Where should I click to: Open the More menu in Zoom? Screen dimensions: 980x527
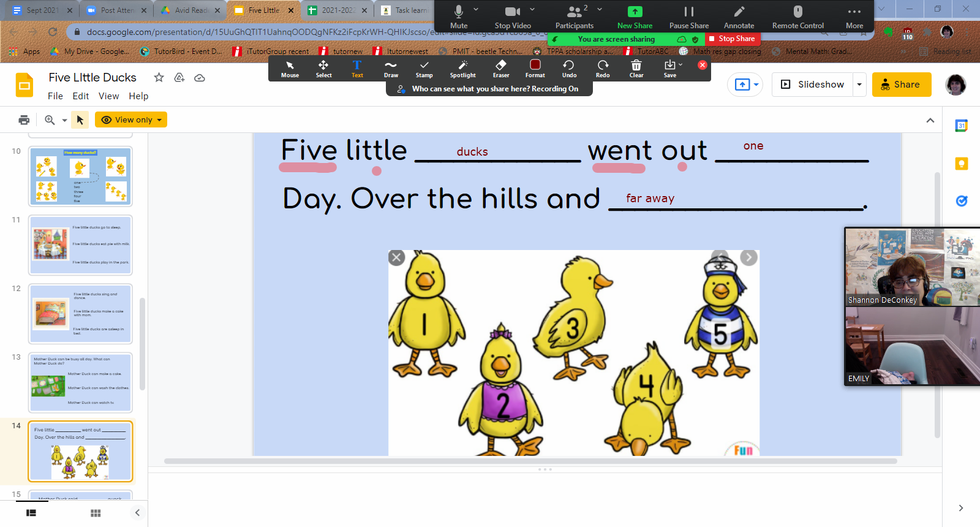pos(854,17)
